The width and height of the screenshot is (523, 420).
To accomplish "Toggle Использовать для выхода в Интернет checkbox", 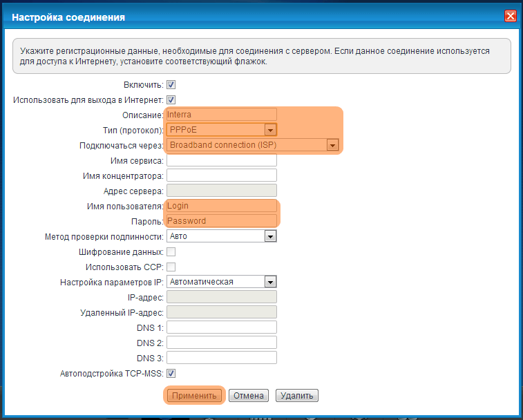I will click(x=171, y=100).
